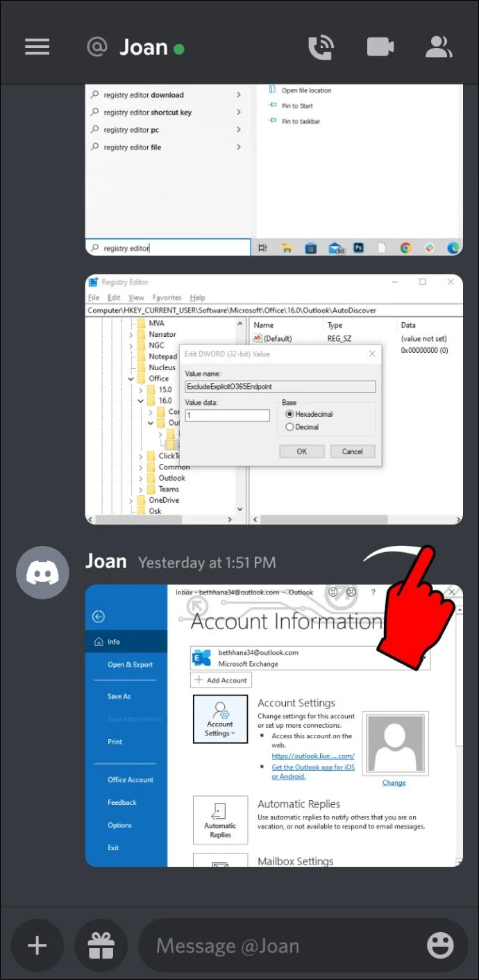Select the Teams key in registry tree
The width and height of the screenshot is (479, 980).
169,489
